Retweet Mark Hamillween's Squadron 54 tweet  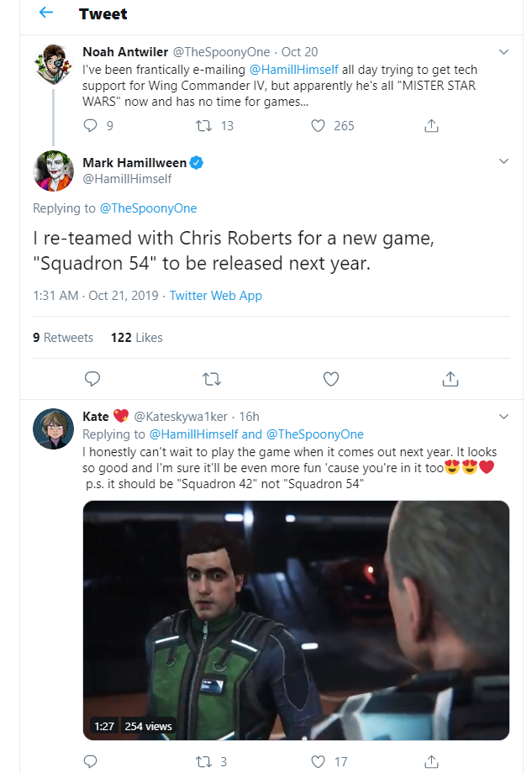212,379
